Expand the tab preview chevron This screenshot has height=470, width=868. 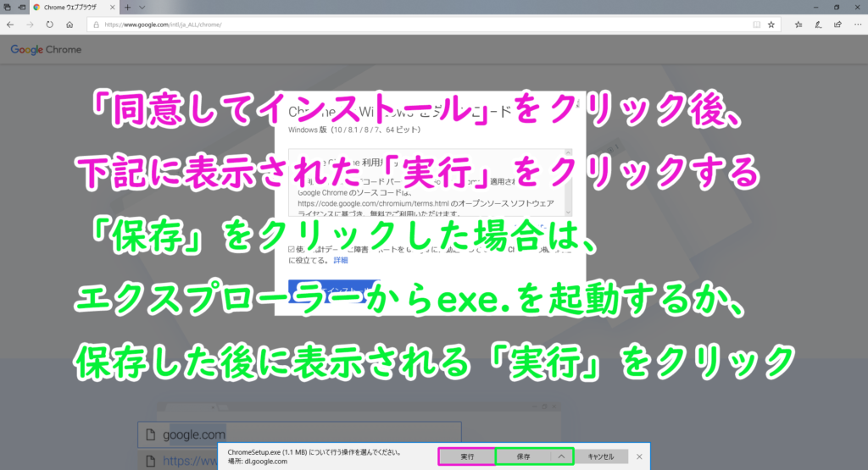pyautogui.click(x=142, y=7)
